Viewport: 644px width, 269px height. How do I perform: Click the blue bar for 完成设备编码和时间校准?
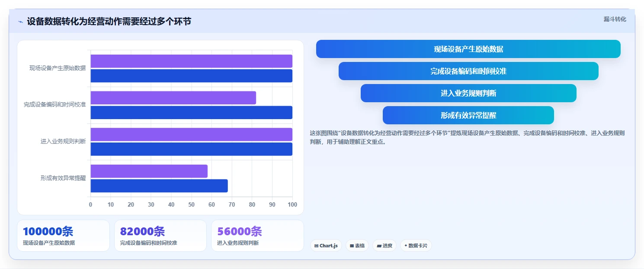click(192, 113)
